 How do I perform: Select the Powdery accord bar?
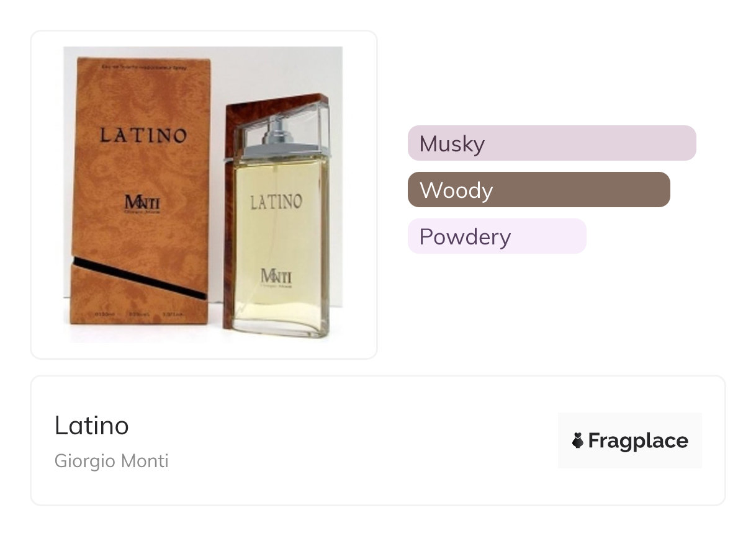tap(497, 236)
